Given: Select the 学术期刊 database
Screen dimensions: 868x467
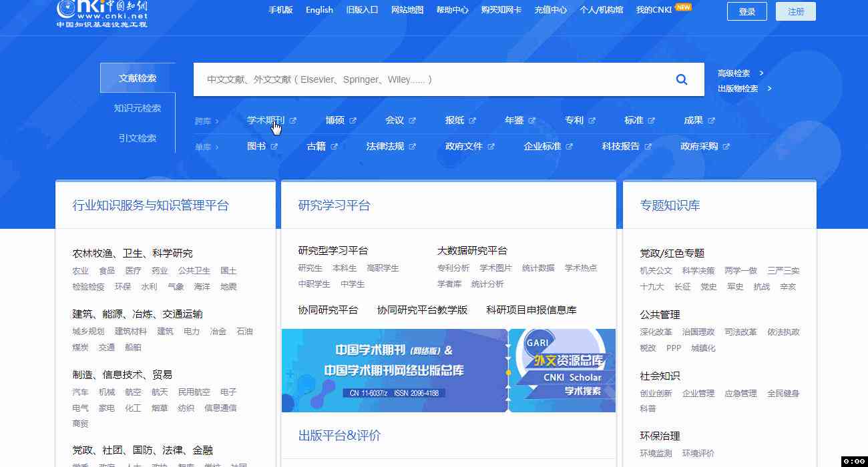Looking at the screenshot, I should (266, 121).
